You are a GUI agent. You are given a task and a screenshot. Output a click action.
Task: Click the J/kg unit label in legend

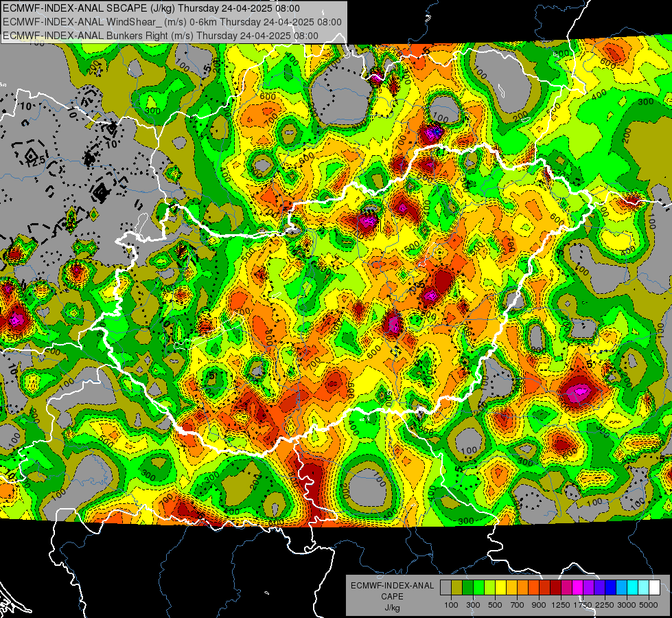click(x=392, y=608)
